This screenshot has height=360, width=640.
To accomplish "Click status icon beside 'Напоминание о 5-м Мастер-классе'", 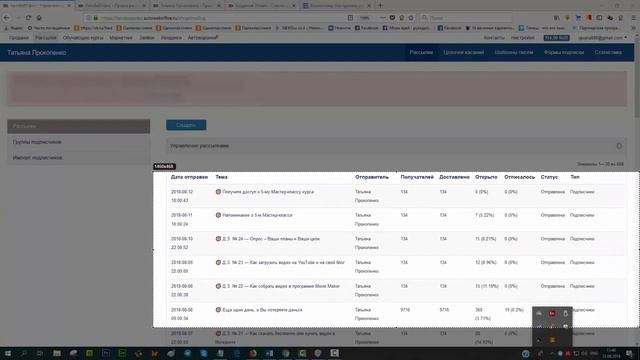I will pyautogui.click(x=218, y=215).
